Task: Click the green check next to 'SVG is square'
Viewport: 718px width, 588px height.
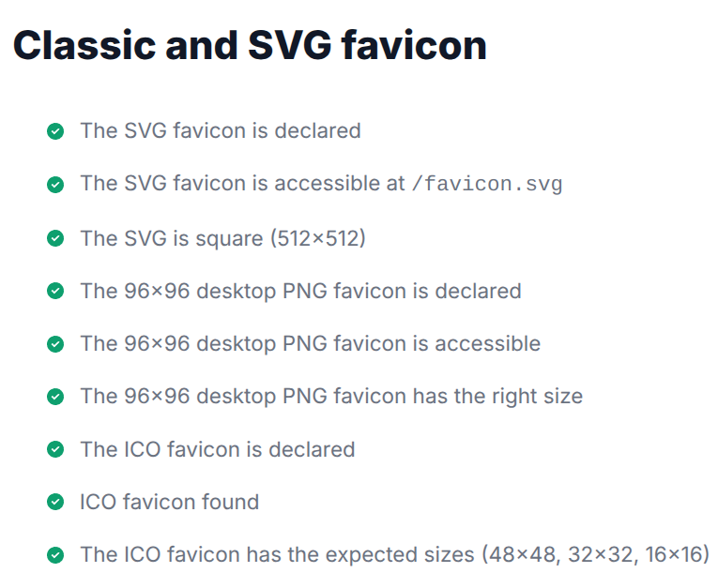Action: tap(55, 238)
